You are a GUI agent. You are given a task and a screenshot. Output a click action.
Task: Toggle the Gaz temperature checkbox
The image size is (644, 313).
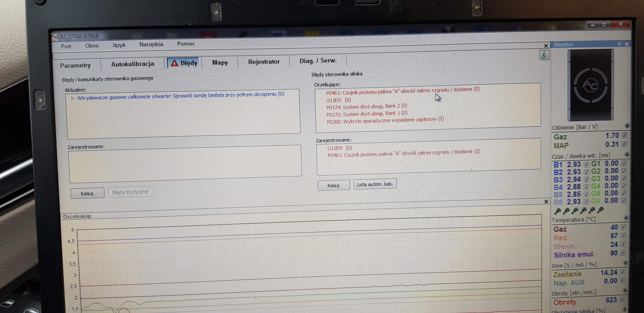tap(623, 227)
